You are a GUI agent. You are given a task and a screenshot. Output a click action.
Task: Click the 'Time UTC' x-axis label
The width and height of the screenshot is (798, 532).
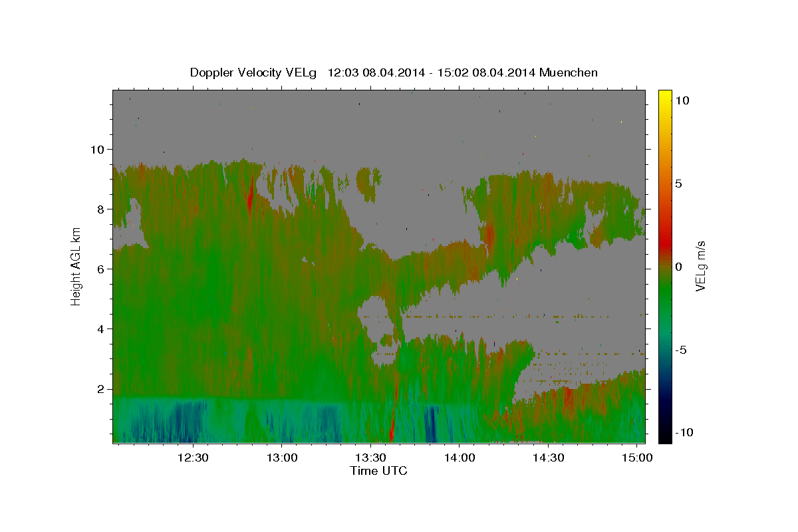(x=378, y=471)
